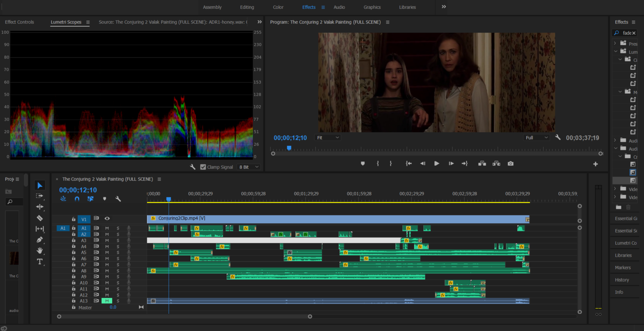This screenshot has width=644, height=331.
Task: Click the Extract button
Action: (496, 163)
